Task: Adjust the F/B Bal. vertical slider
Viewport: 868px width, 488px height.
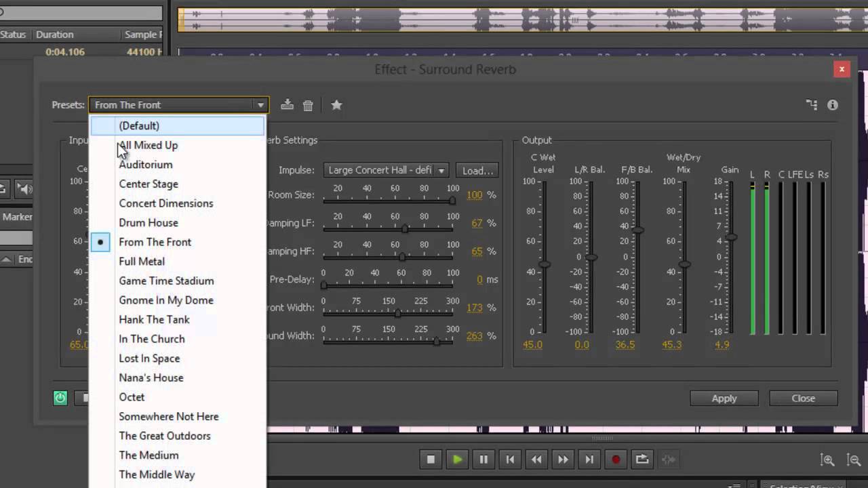Action: click(x=637, y=230)
